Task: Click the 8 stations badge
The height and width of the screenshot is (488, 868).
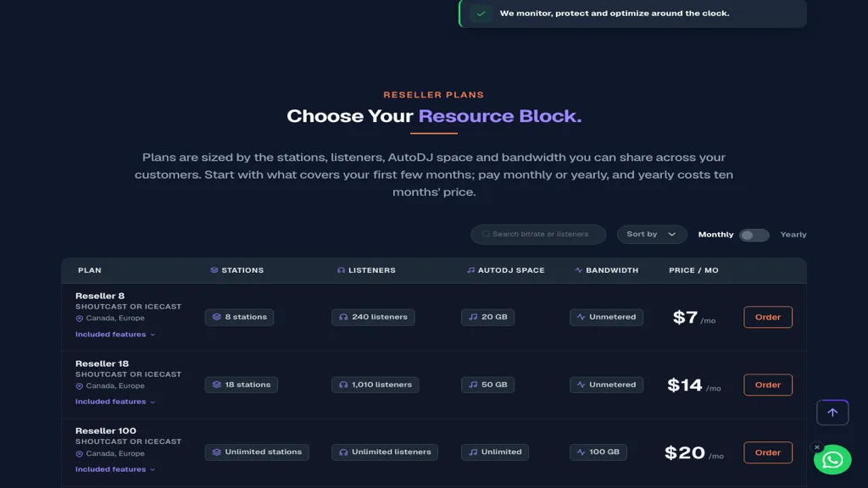Action: pos(239,317)
